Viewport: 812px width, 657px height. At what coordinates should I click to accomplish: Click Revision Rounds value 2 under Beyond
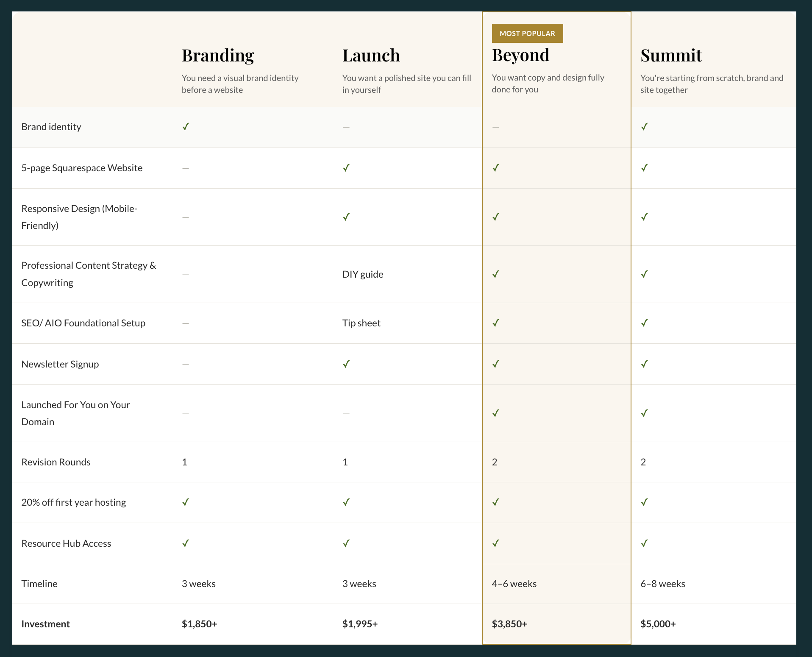point(495,462)
